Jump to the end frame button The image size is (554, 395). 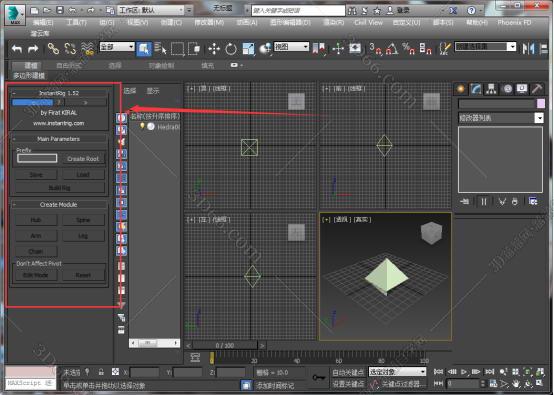click(489, 372)
